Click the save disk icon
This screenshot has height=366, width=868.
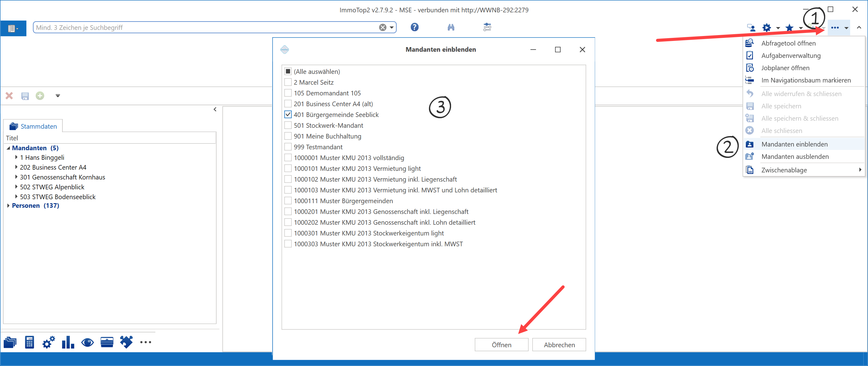25,96
